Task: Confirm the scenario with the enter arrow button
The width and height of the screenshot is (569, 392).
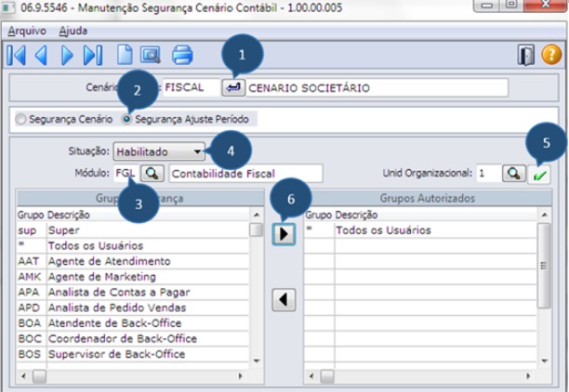Action: pyautogui.click(x=233, y=87)
